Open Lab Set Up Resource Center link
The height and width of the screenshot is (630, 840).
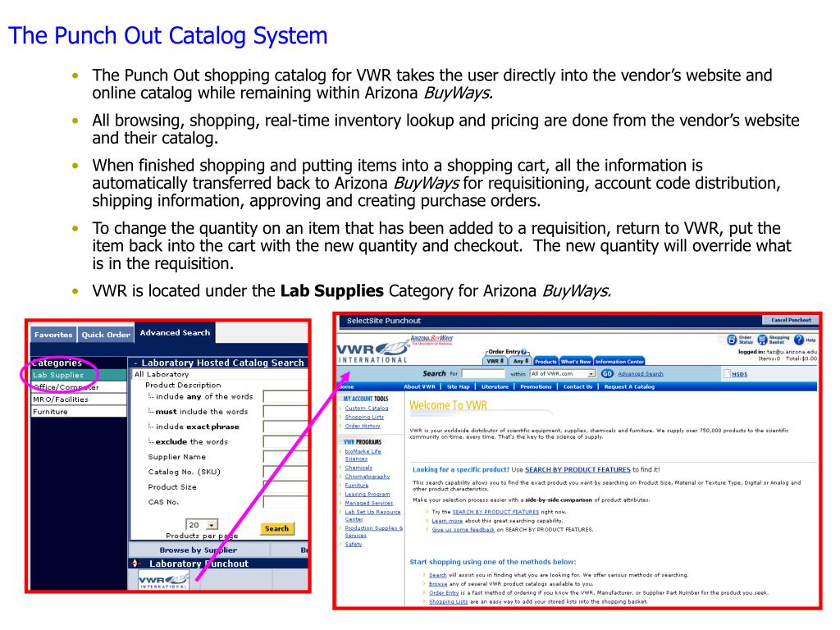[372, 515]
